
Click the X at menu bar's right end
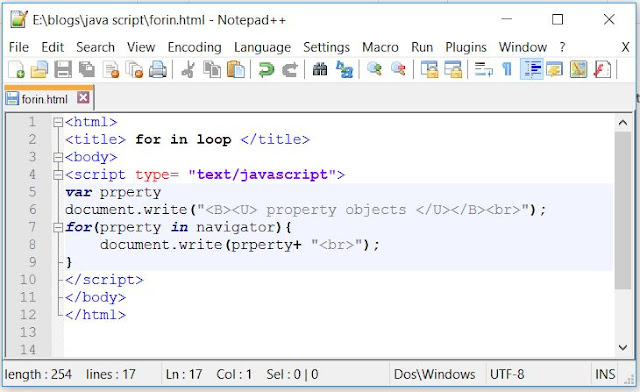pos(625,47)
